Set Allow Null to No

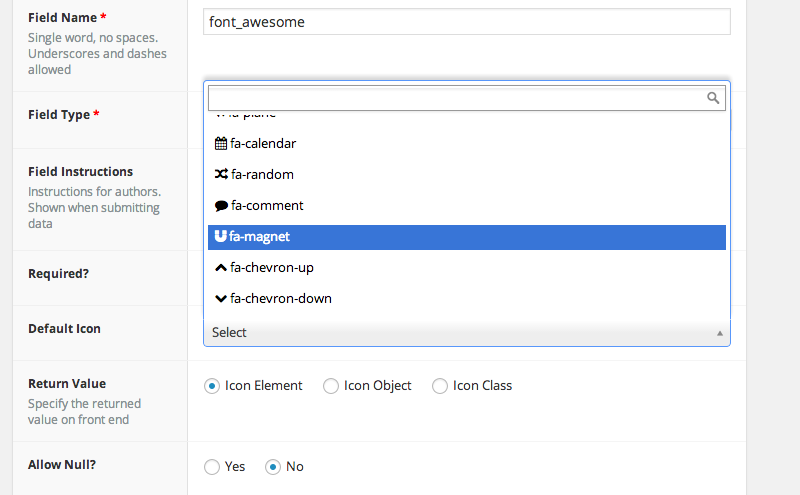tap(272, 467)
